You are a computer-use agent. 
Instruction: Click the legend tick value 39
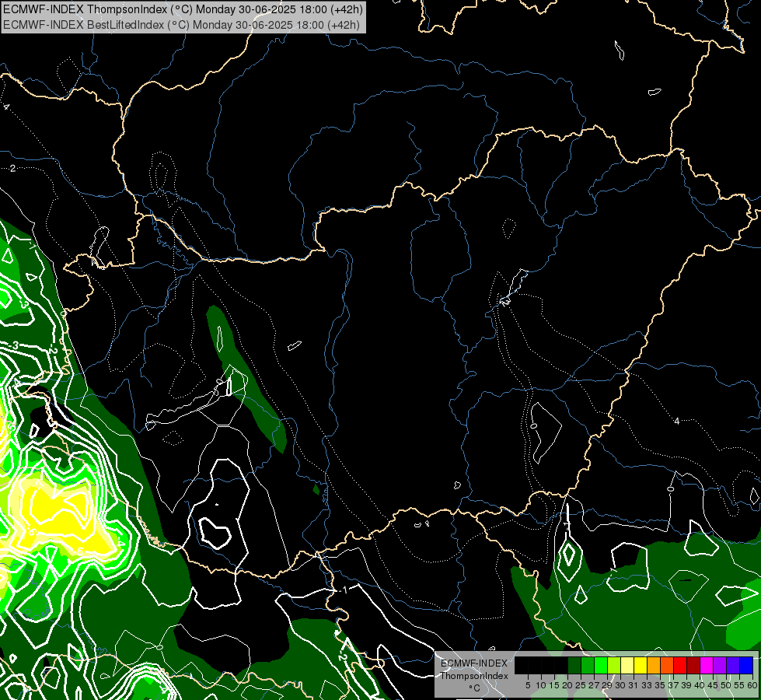[x=686, y=685]
